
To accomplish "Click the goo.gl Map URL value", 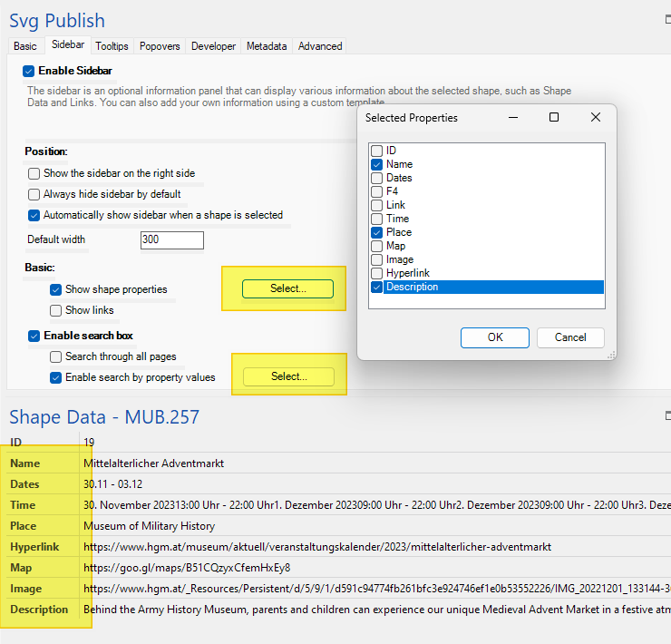I will pyautogui.click(x=187, y=568).
